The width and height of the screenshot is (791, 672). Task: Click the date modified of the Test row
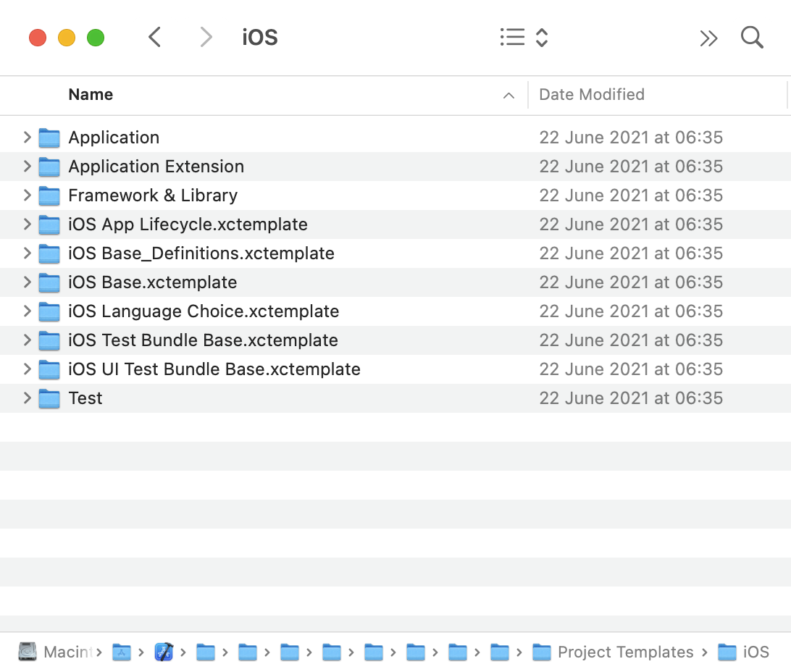[x=631, y=398]
